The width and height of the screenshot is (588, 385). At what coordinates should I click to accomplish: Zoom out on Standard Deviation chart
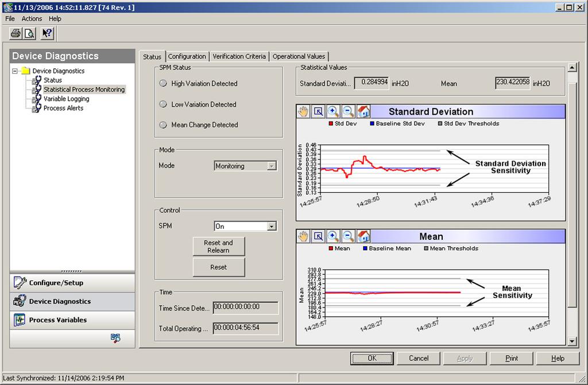pyautogui.click(x=348, y=111)
